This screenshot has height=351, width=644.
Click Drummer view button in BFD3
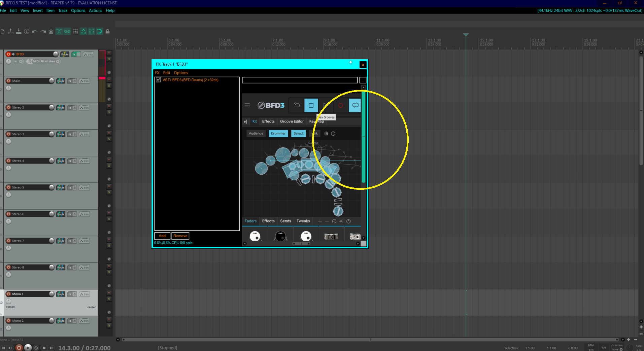[x=278, y=134]
